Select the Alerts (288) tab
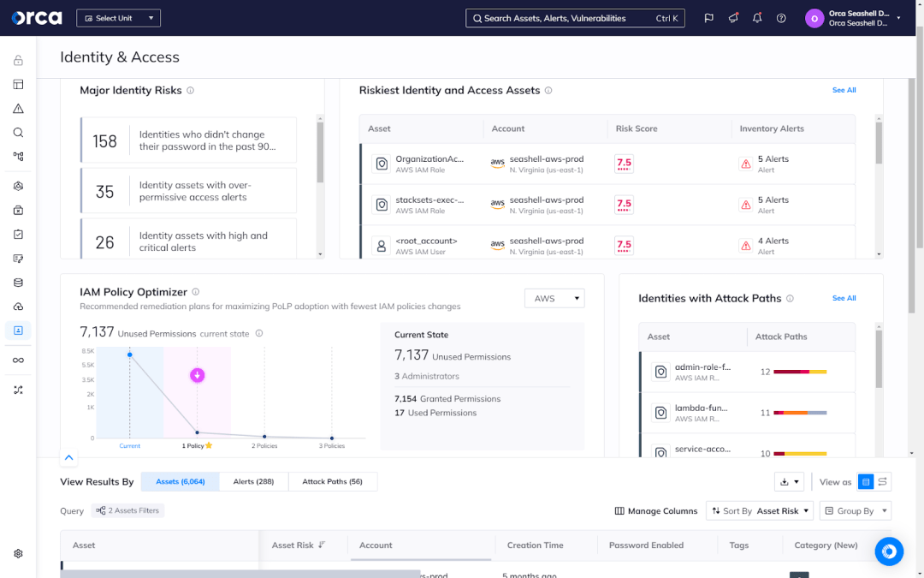Image resolution: width=924 pixels, height=578 pixels. point(253,482)
